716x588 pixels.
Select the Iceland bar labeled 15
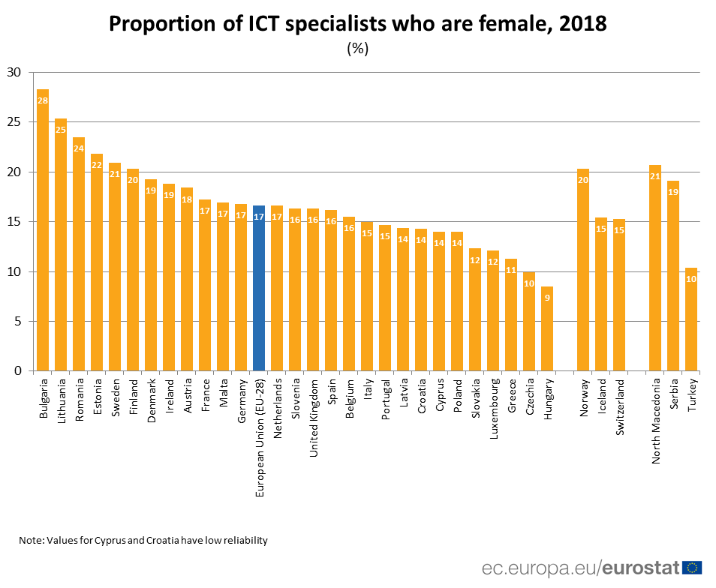point(601,295)
